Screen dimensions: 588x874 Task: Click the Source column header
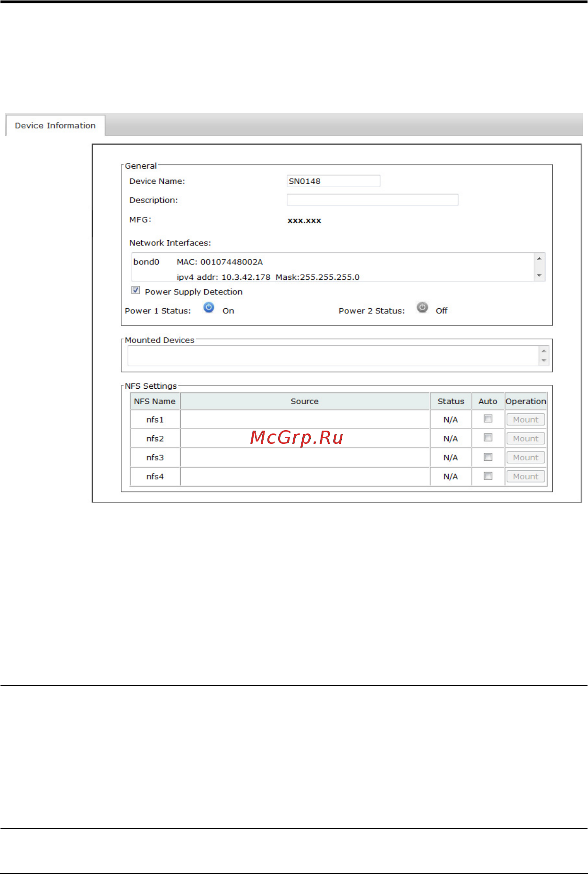coord(305,401)
